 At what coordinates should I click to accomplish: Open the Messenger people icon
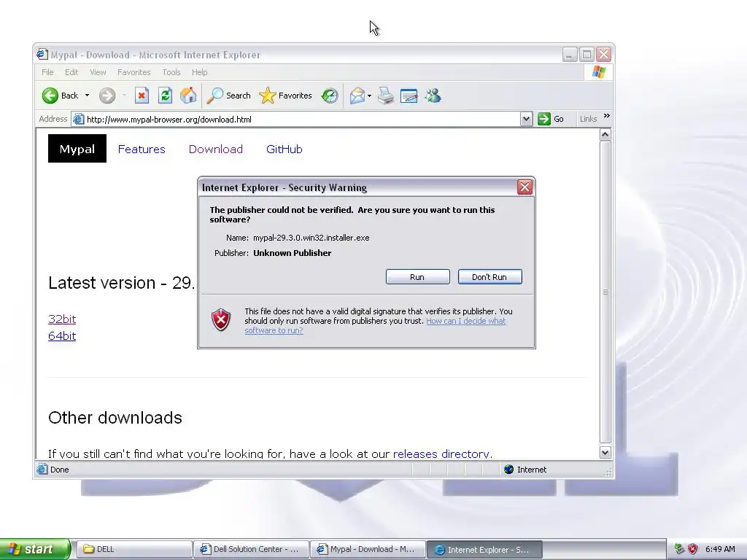point(433,96)
